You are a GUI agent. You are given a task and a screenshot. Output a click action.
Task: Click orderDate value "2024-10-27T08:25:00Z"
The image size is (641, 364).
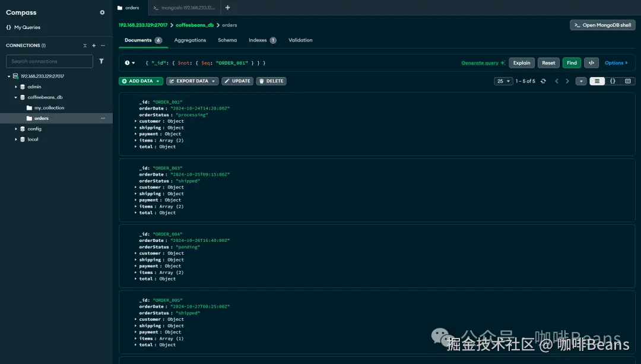[x=200, y=307]
